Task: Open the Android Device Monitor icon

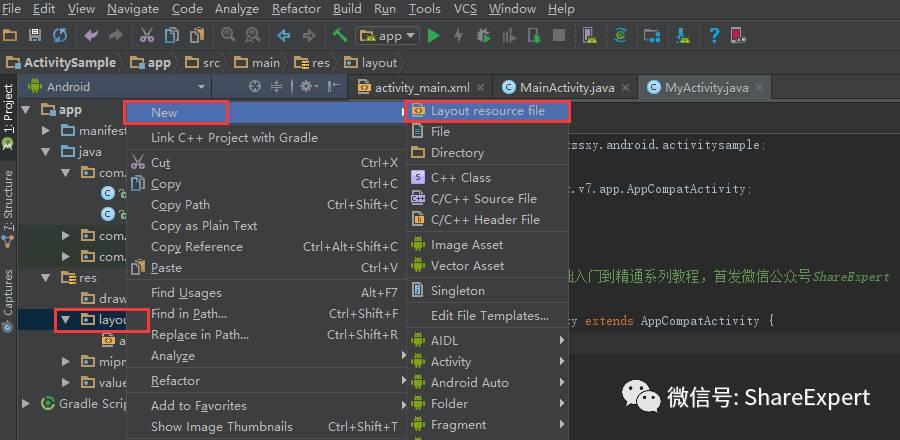Action: [738, 36]
